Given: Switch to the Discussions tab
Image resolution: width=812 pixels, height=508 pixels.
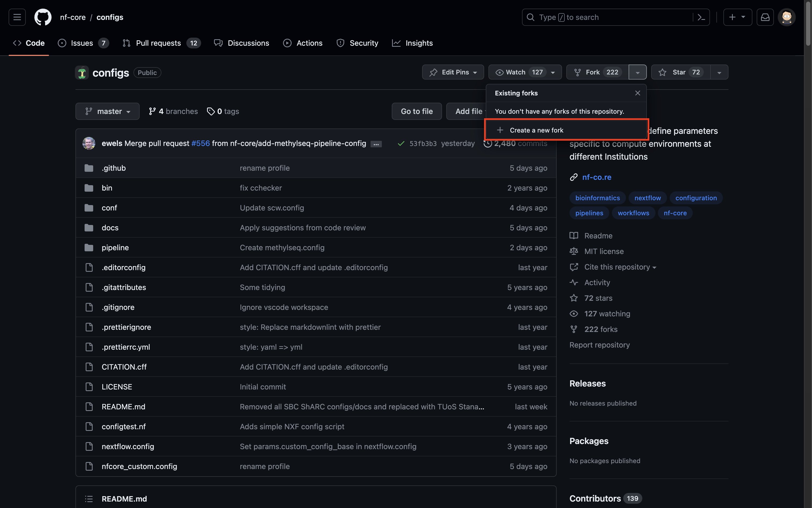Looking at the screenshot, I should (242, 43).
